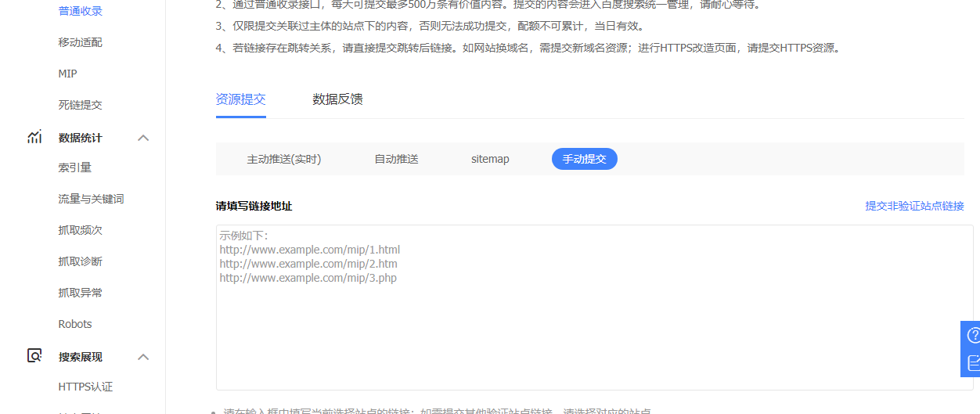Viewport: 980px width, 414px height.
Task: Open 普通收录 in the sidebar
Action: pos(80,11)
